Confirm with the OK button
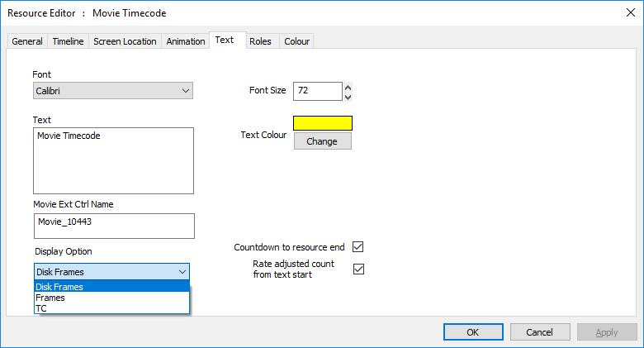 [x=473, y=332]
